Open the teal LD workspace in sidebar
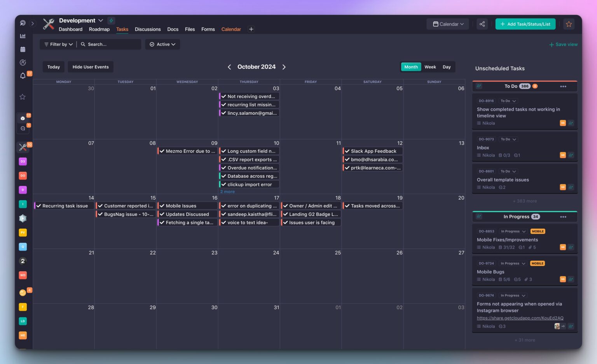Image resolution: width=597 pixels, height=364 pixels. click(23, 321)
